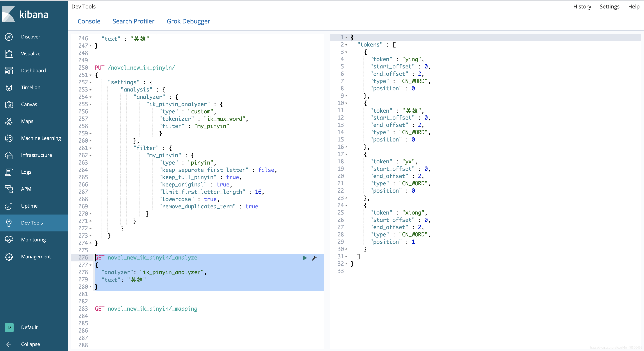Switch to the Search Profiler tab
The image size is (644, 351).
coord(133,21)
